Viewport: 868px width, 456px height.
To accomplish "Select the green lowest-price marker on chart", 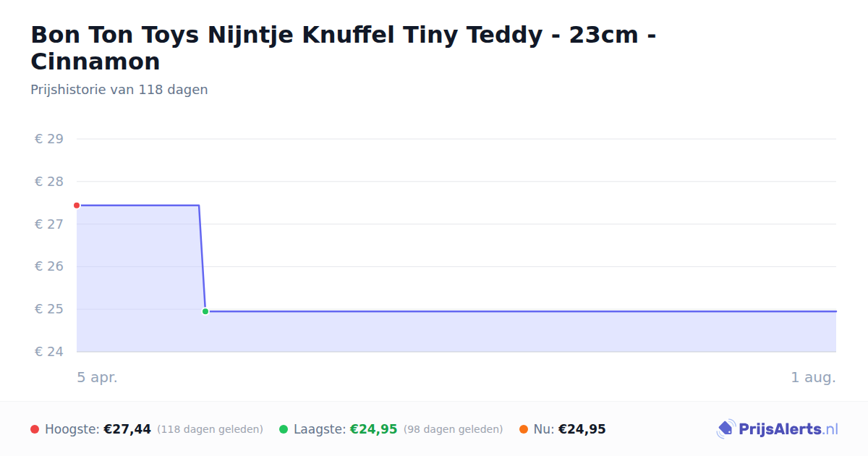I will [x=205, y=311].
